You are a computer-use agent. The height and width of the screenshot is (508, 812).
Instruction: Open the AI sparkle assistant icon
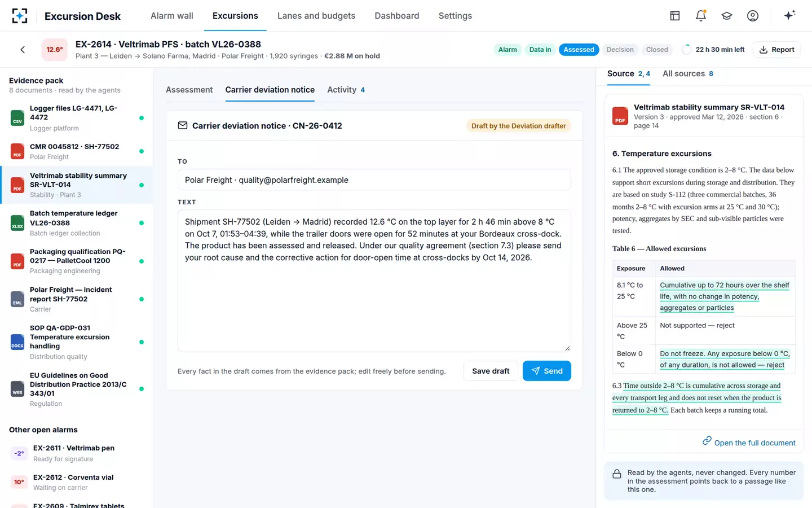(789, 15)
